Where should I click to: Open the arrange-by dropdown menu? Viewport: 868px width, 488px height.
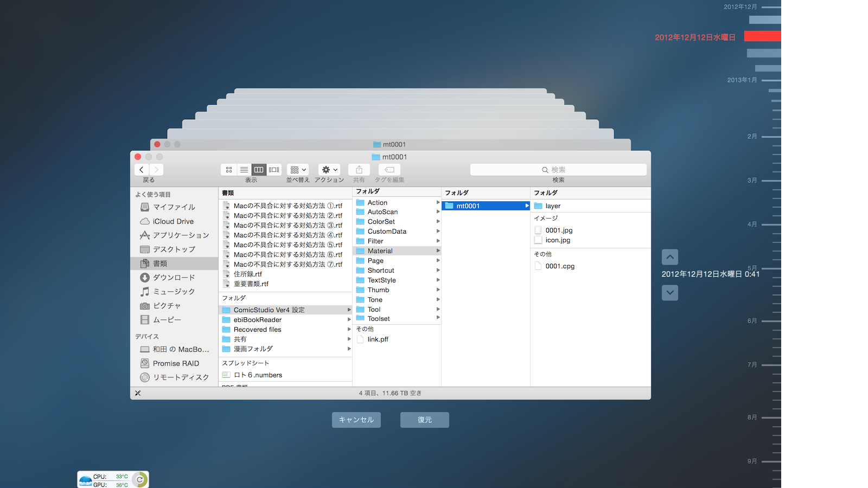pyautogui.click(x=298, y=170)
